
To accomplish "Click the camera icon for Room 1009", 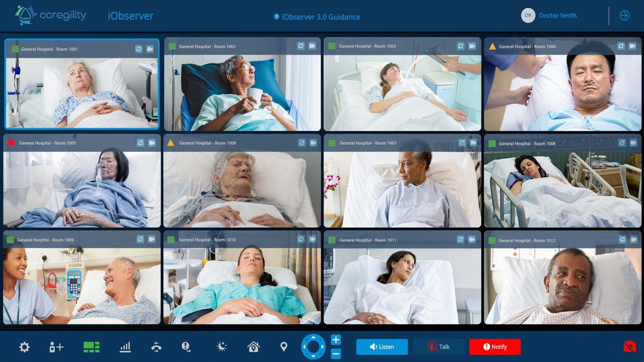I will pos(152,239).
